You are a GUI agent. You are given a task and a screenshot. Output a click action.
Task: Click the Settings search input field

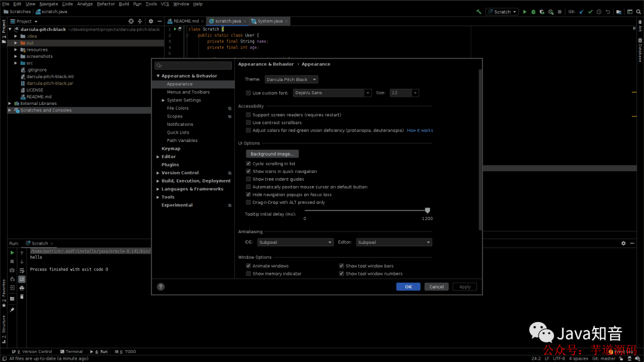tap(193, 66)
